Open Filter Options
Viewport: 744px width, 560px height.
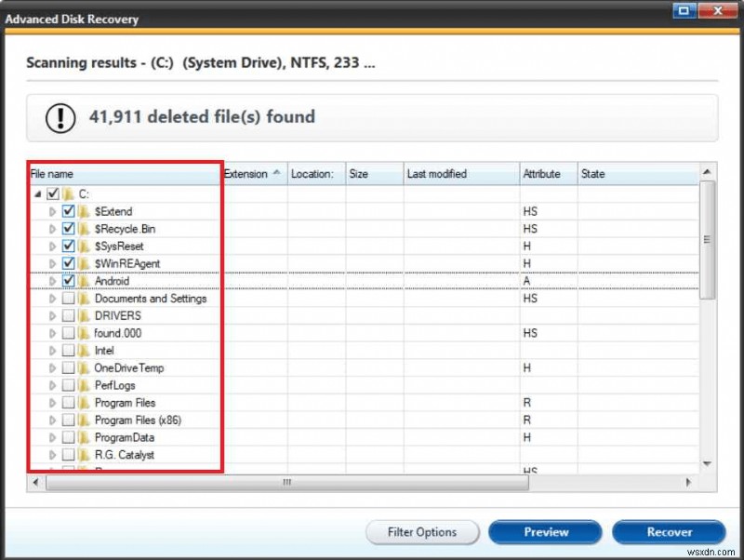(x=422, y=532)
